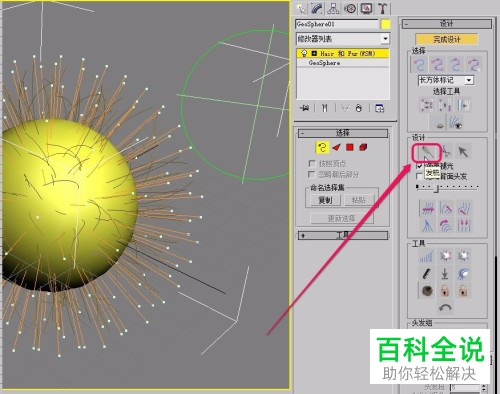Toggle the 按照顶点 checkbox

click(312, 163)
